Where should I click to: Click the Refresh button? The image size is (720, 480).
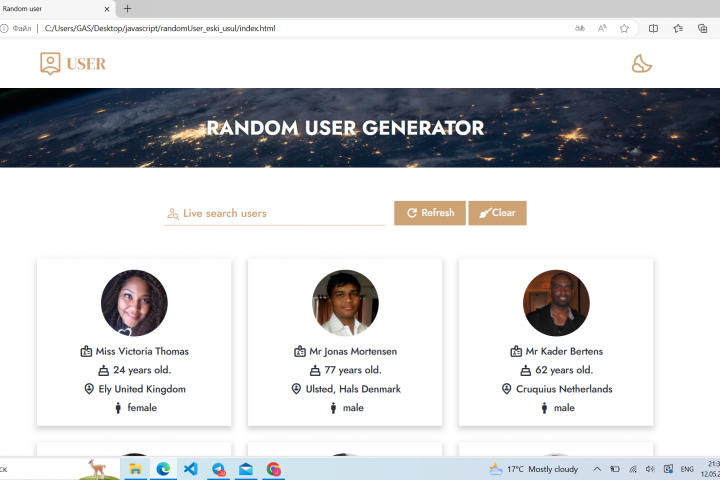[430, 213]
